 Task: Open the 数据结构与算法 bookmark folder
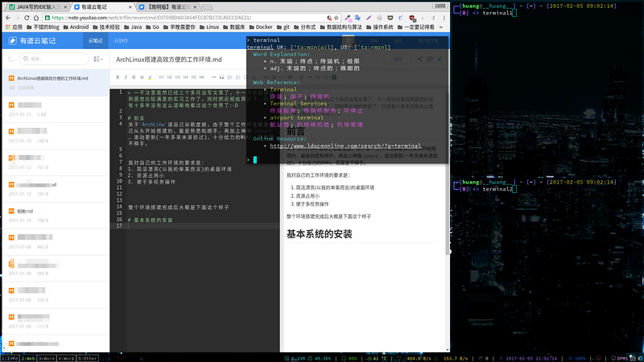click(x=341, y=27)
